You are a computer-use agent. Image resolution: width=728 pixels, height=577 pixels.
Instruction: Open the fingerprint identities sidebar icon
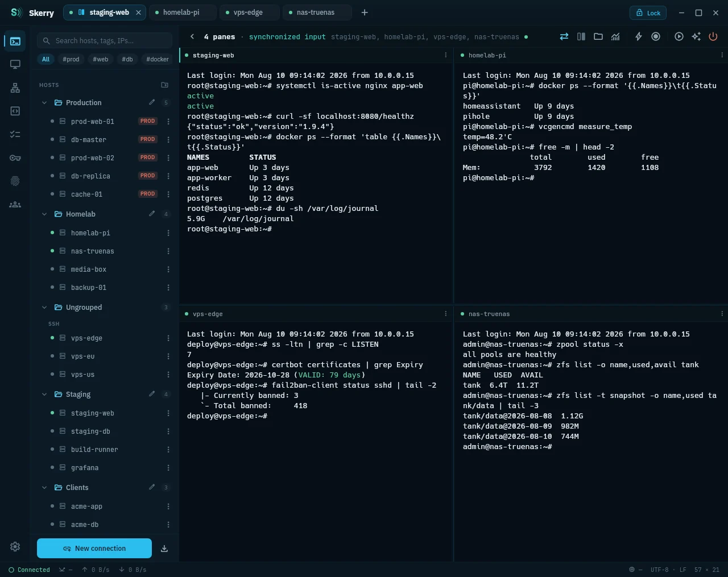(15, 181)
